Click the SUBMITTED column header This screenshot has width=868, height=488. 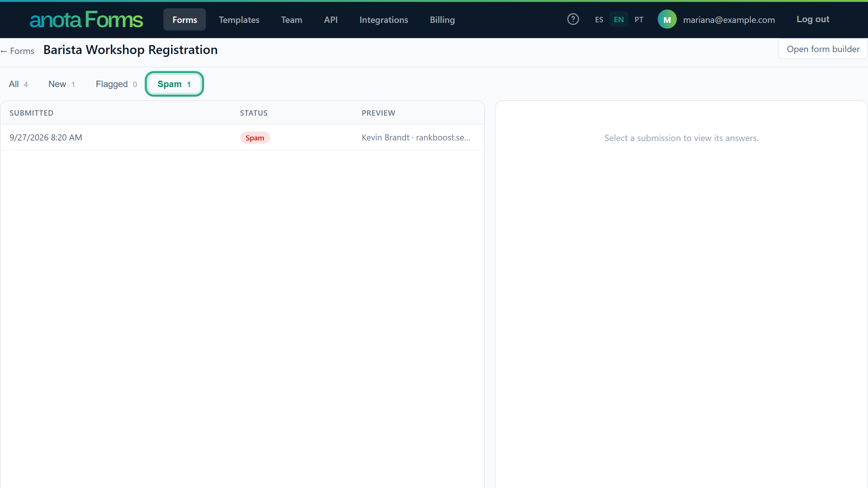[x=31, y=113]
